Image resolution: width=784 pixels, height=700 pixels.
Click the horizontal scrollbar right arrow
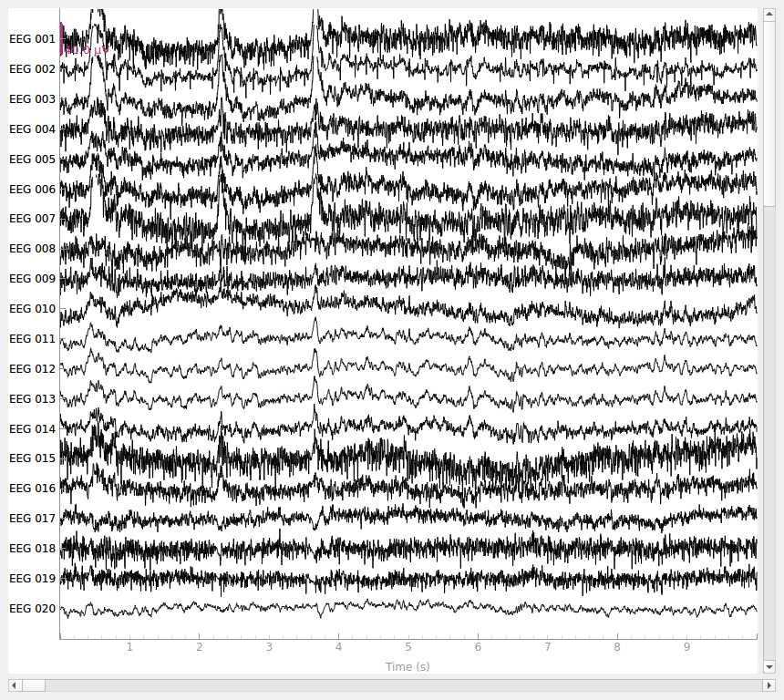click(769, 685)
